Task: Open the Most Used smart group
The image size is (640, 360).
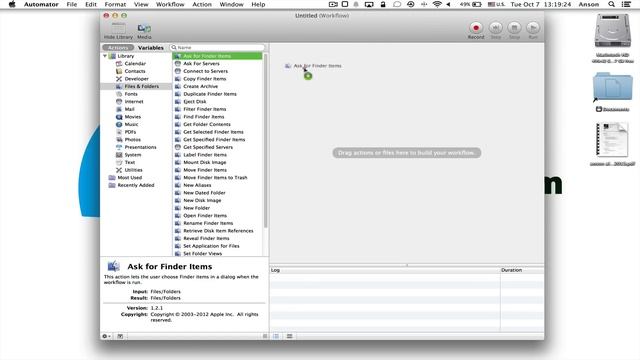Action: pyautogui.click(x=129, y=178)
